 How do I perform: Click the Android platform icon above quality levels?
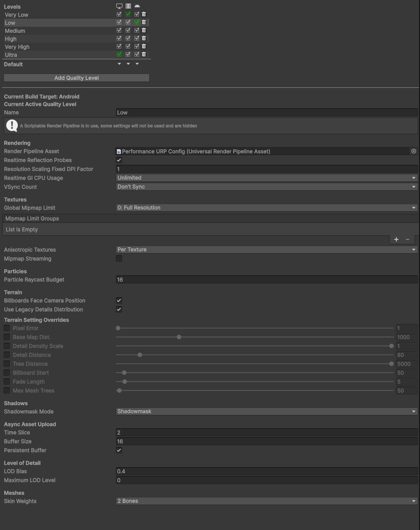point(137,6)
